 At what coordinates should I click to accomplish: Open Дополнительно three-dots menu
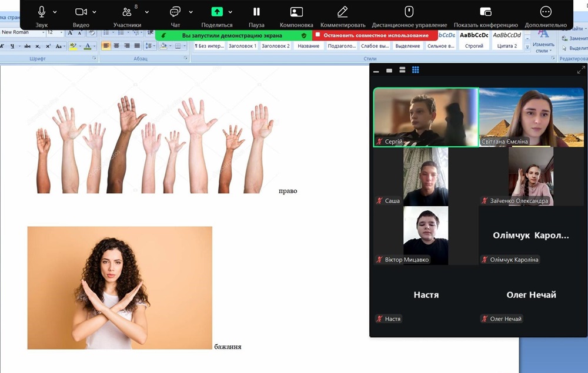tap(546, 12)
